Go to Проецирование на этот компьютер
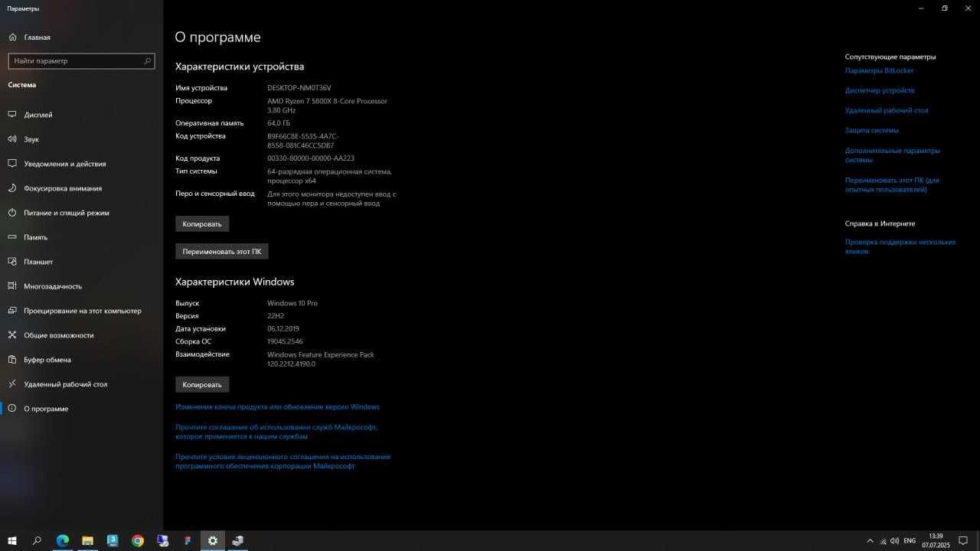Viewport: 980px width, 551px height. [x=81, y=311]
